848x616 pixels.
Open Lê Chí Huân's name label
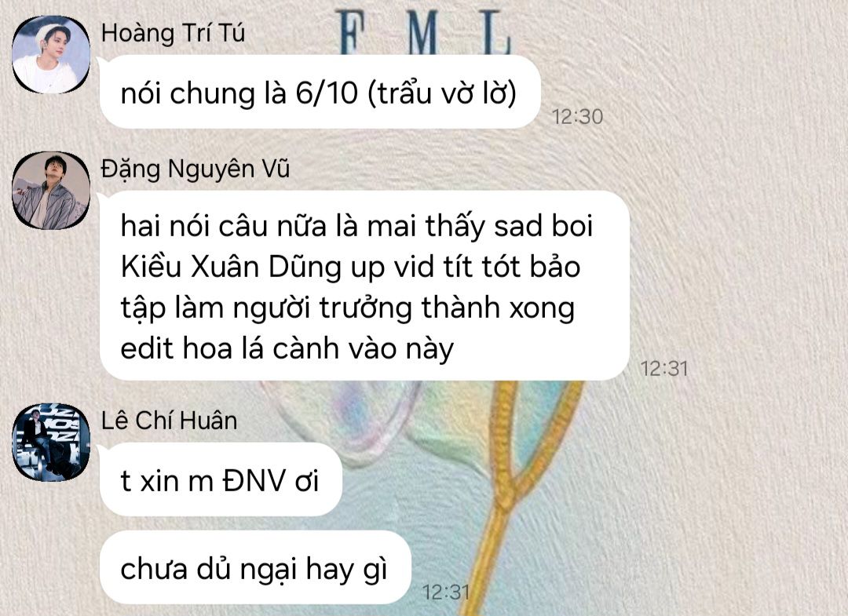[x=170, y=421]
